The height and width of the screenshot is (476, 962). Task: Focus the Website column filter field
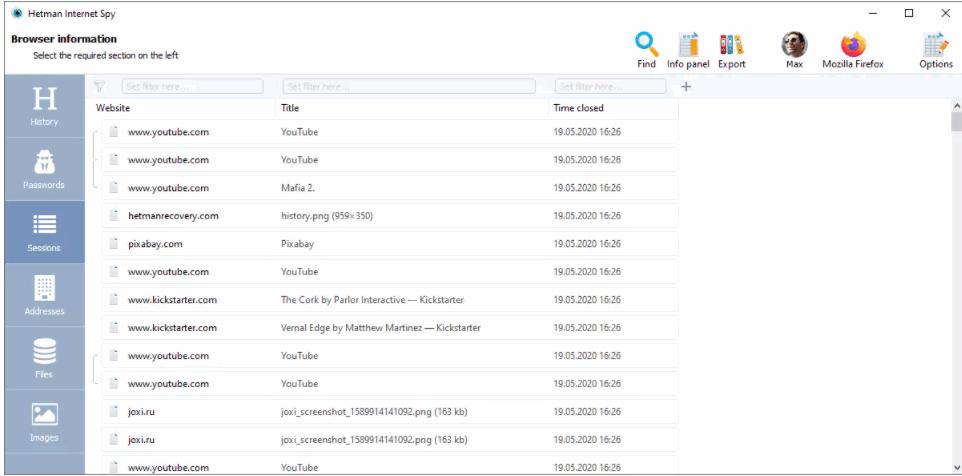(x=193, y=86)
